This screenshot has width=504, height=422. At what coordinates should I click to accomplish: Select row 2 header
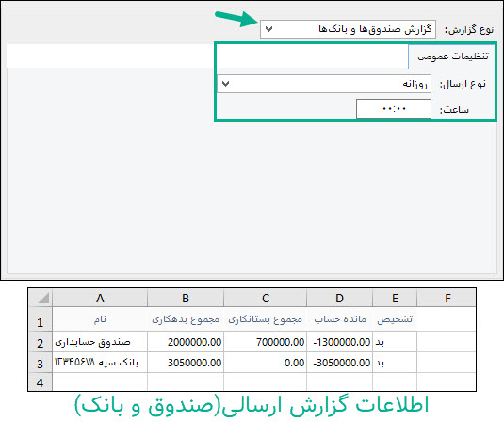click(41, 342)
